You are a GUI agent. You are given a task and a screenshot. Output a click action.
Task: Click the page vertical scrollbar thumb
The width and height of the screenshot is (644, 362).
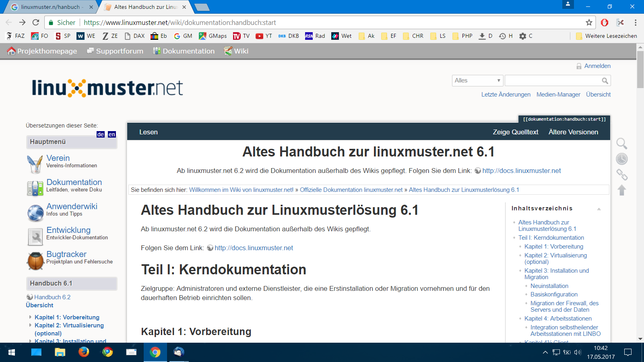pos(640,69)
